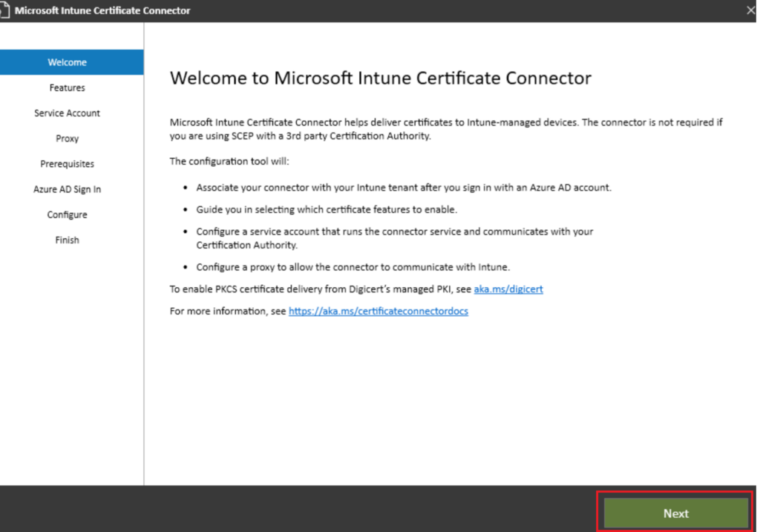Select the Prerequisites step
Viewport: 760px width, 532px height.
click(x=67, y=164)
